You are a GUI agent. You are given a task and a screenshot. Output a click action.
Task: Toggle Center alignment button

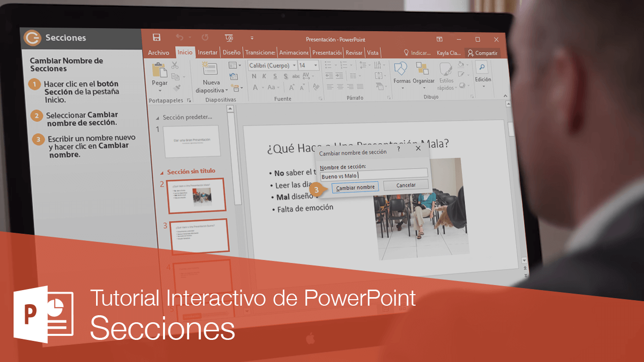point(340,86)
